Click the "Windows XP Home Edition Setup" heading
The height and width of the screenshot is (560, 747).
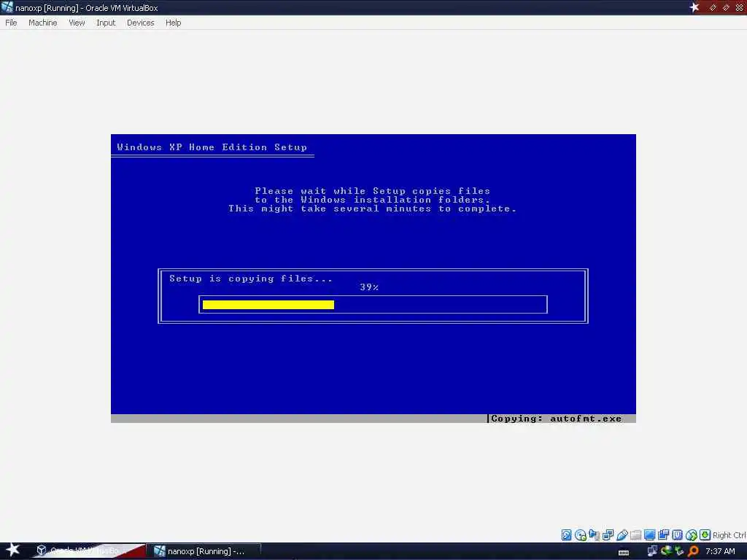(x=212, y=147)
